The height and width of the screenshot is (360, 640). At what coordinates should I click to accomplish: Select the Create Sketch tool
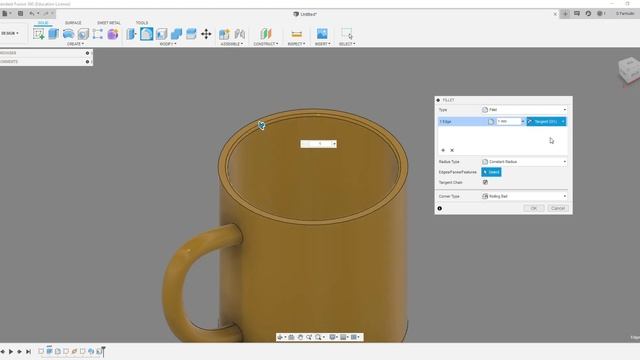coord(39,34)
